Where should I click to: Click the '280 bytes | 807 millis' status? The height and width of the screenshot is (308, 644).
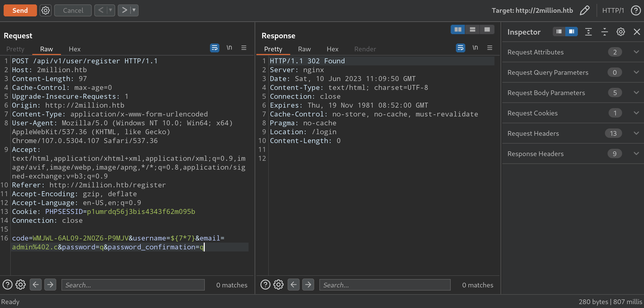click(x=610, y=302)
